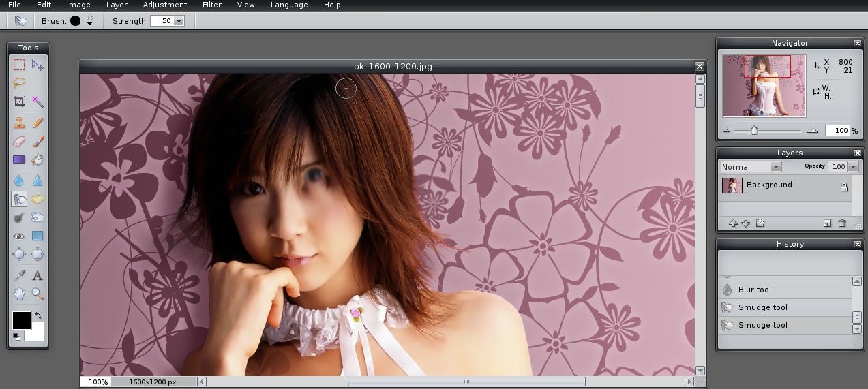Select the Crop tool
Viewport: 868px width, 389px height.
click(19, 102)
